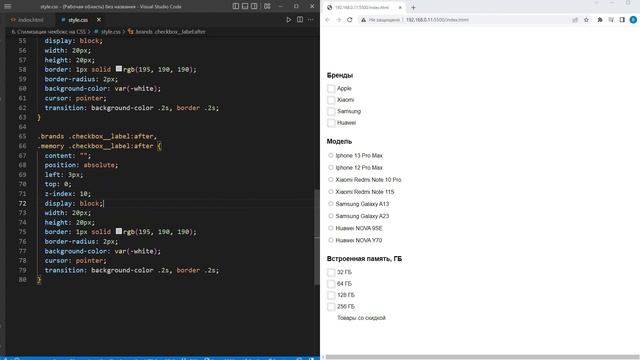Select Samsung Galaxy A13 radio button
640x360 pixels.
(x=331, y=204)
